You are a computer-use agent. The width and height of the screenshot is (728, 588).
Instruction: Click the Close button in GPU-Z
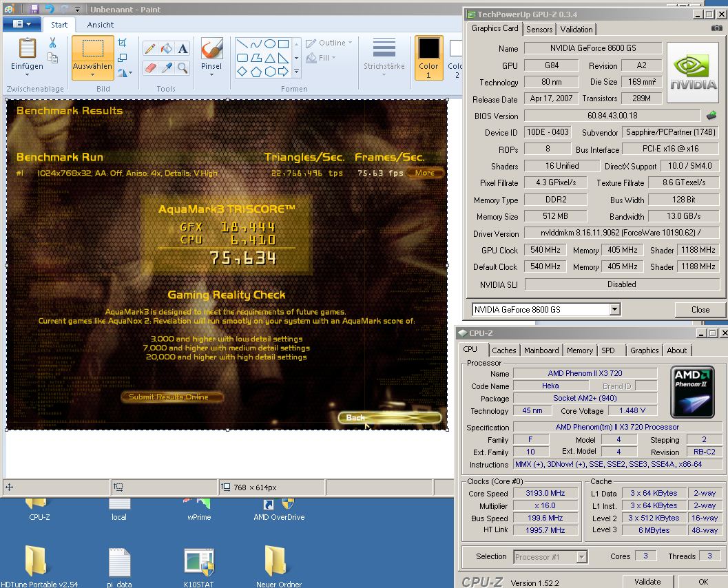click(700, 310)
